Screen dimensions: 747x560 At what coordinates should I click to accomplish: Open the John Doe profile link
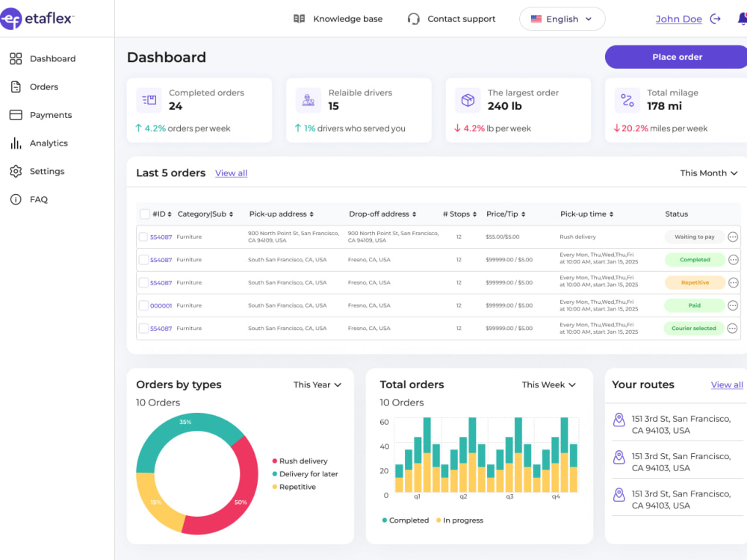point(678,19)
